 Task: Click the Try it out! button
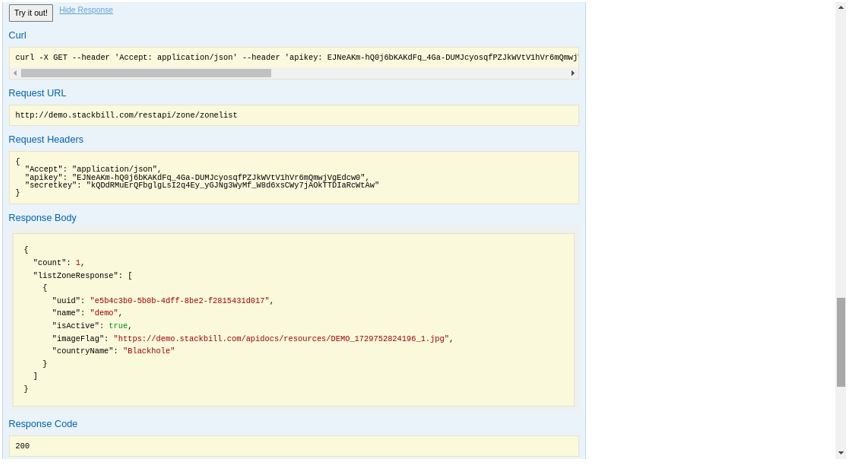[31, 12]
